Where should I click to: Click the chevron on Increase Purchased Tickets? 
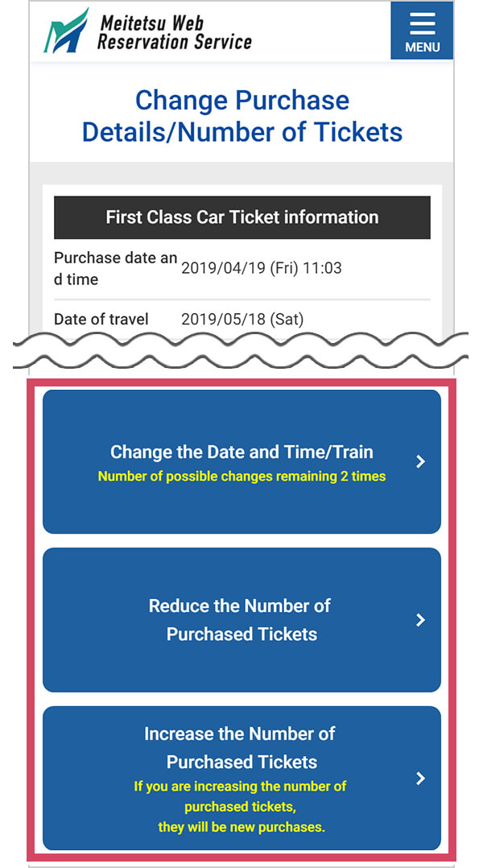point(419,779)
